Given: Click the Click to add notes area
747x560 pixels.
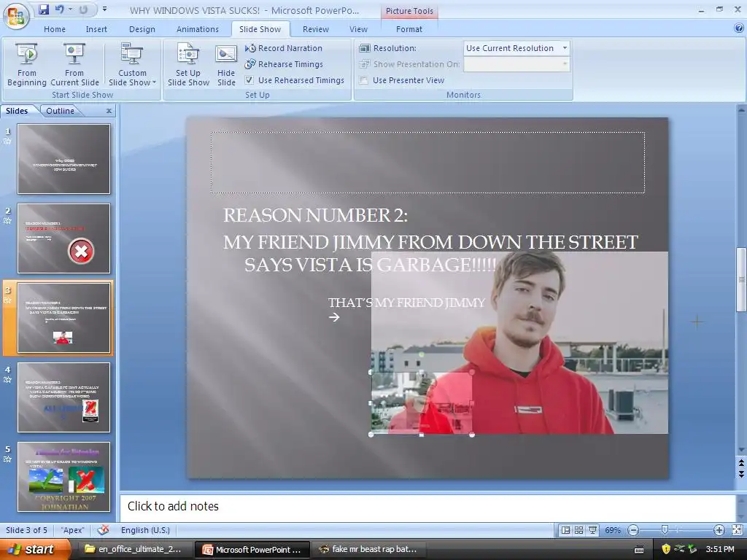Looking at the screenshot, I should [x=427, y=507].
